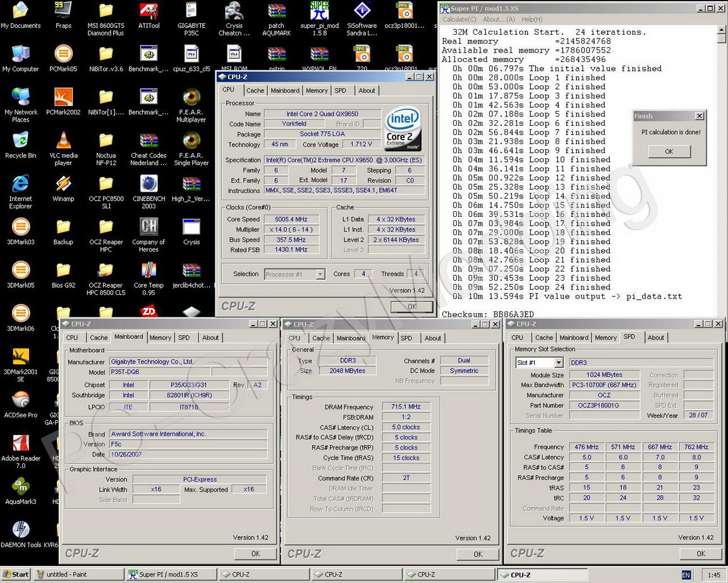Switch to Cache tab in top CPU-Z window
The image size is (728, 583).
255,90
